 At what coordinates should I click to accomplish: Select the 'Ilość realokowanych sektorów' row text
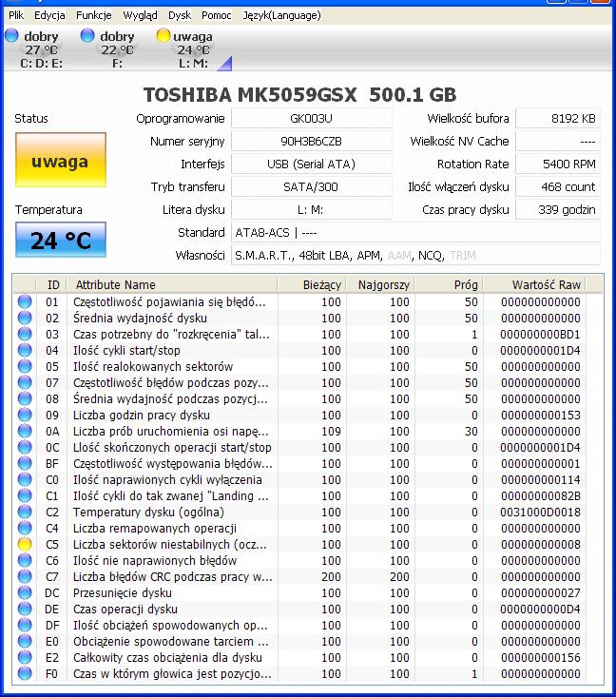(153, 366)
